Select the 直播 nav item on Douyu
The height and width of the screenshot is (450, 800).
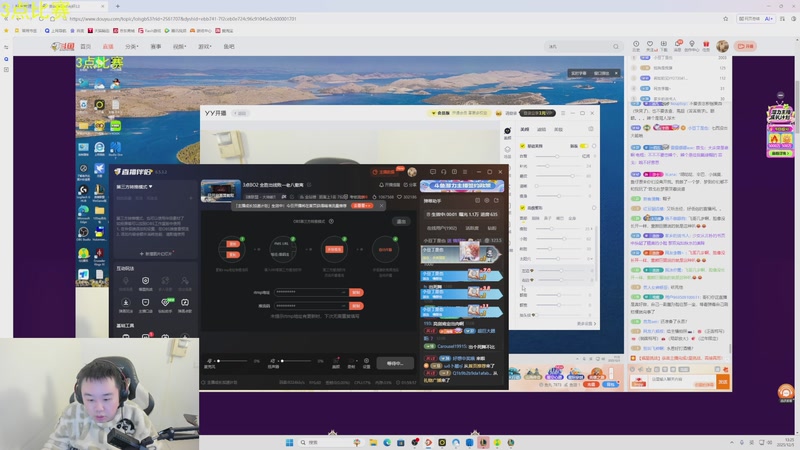pos(108,46)
